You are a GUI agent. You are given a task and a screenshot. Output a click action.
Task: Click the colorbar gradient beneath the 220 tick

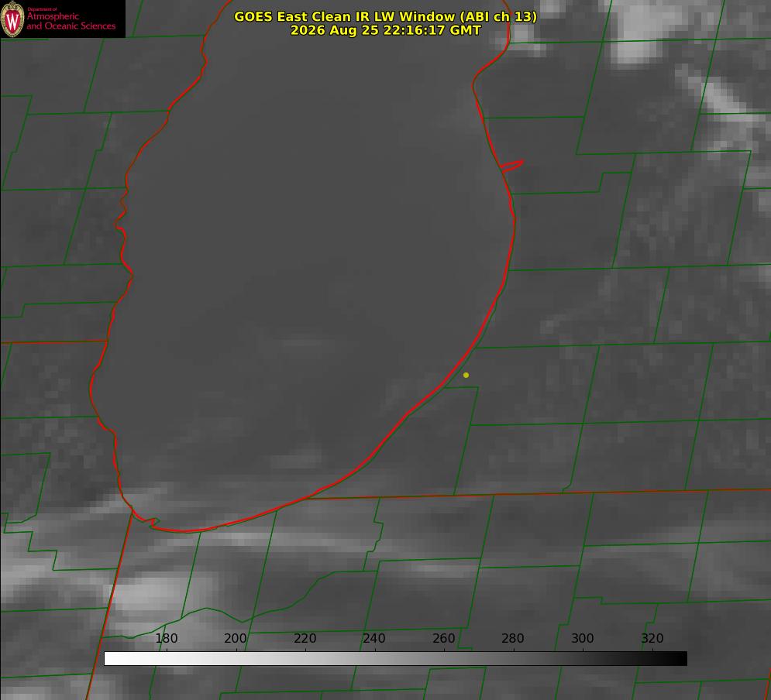pos(306,659)
